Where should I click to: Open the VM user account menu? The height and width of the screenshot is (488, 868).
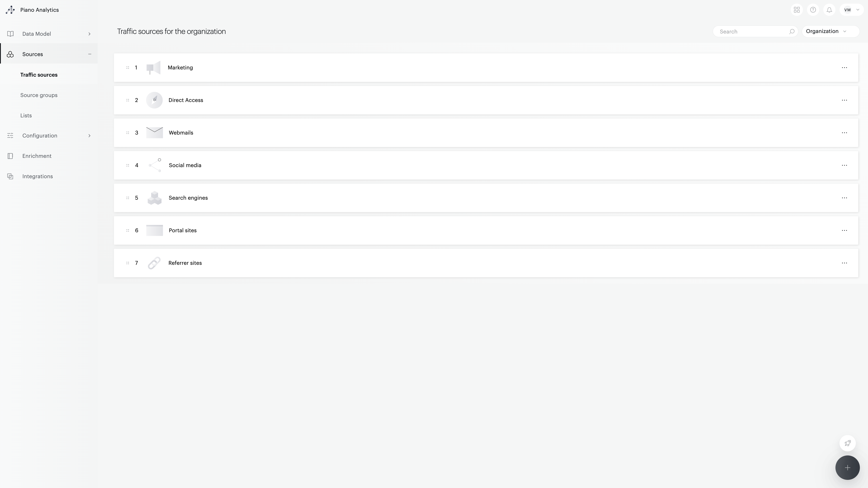(x=851, y=10)
